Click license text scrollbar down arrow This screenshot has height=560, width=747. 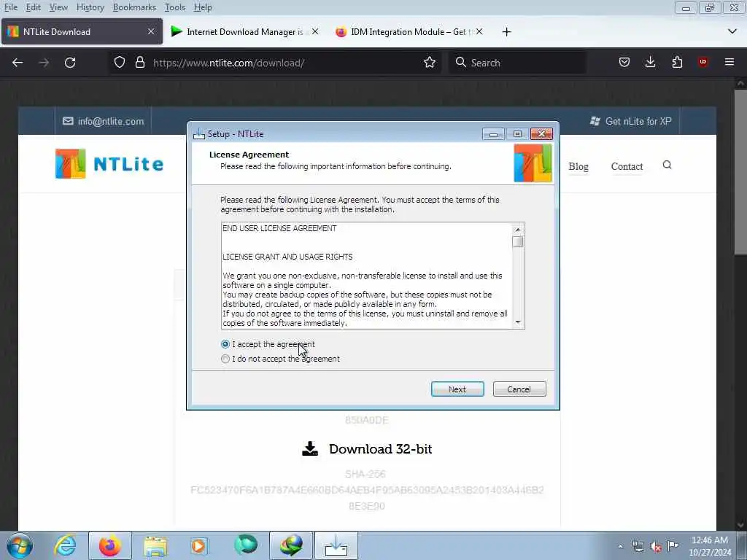pos(518,322)
